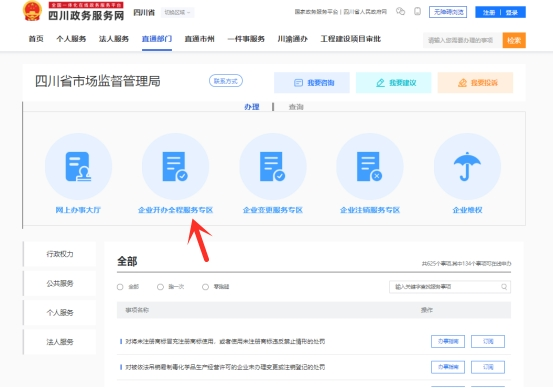Open the 网上办事大厅 stamp document icon

click(x=78, y=166)
